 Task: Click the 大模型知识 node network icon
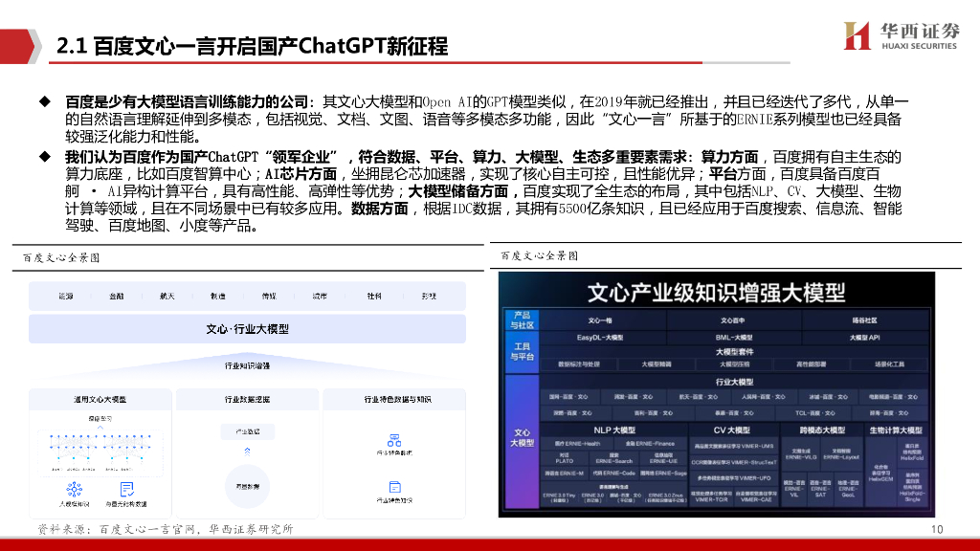pos(73,489)
